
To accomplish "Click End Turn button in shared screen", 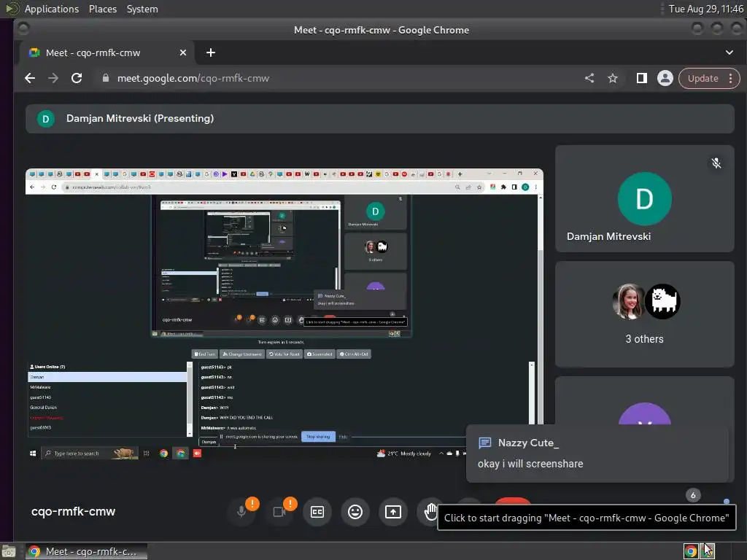I will 205,354.
